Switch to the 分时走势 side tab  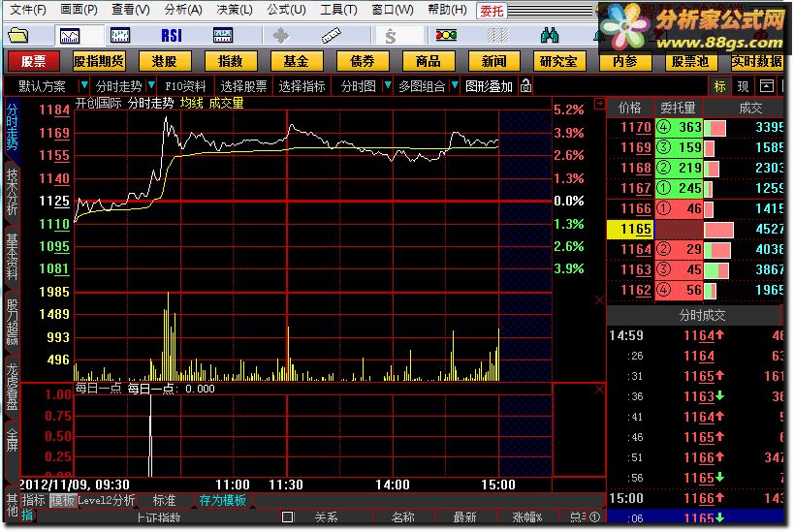click(13, 127)
